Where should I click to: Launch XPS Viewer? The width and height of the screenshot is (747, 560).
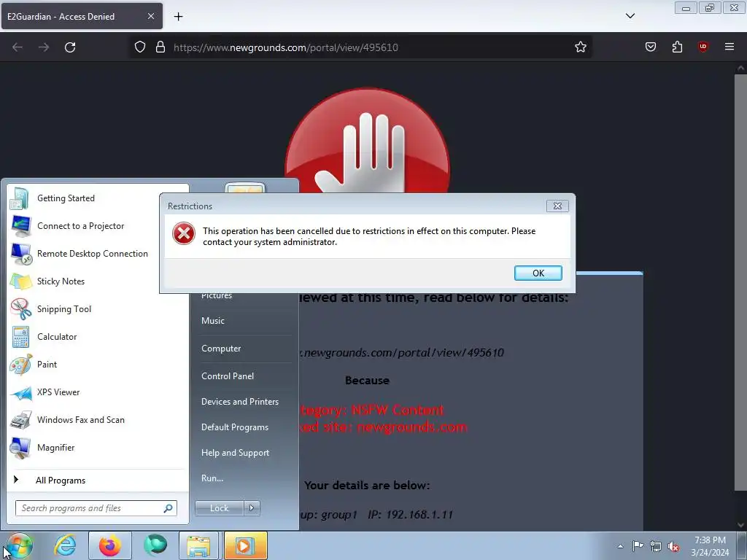coord(98,392)
